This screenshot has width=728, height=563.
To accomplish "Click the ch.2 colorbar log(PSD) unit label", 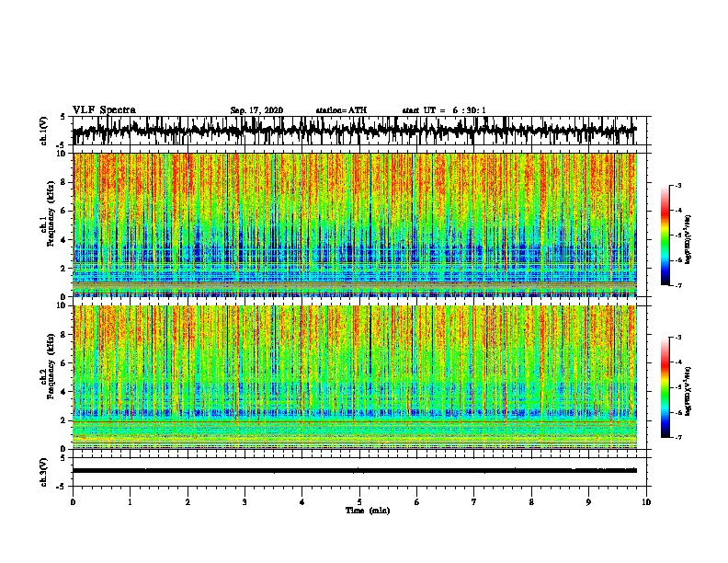I will (x=688, y=392).
